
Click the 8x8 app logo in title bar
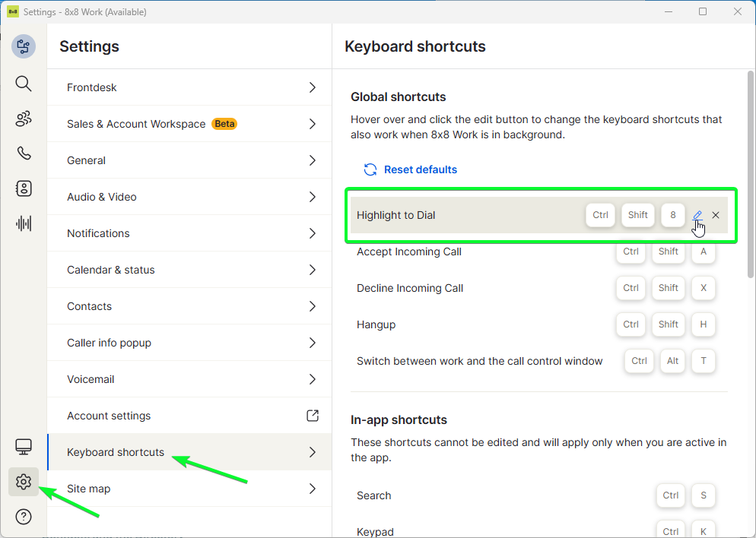[12, 11]
